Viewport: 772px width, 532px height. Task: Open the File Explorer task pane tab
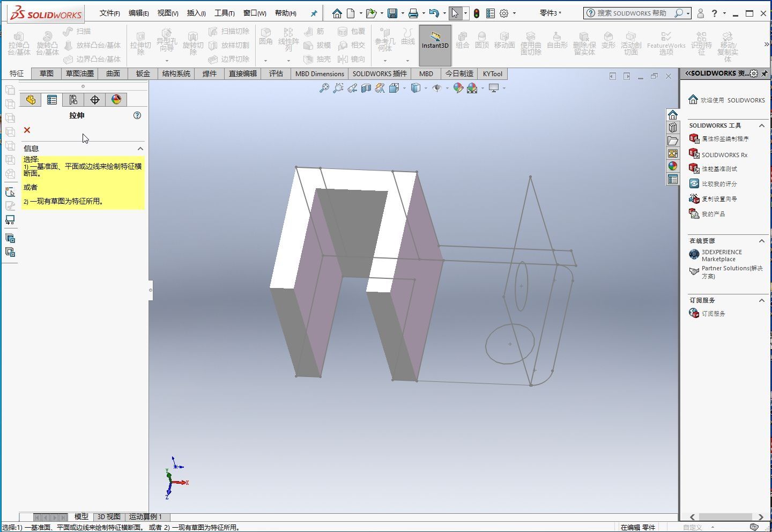[673, 141]
